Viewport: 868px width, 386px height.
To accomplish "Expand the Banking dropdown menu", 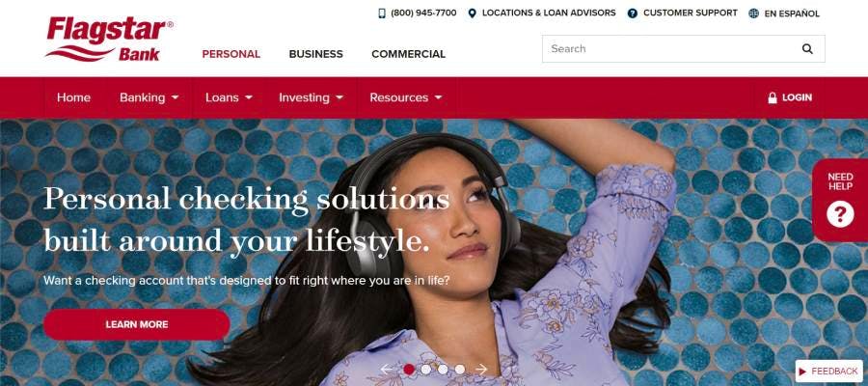I will [149, 97].
